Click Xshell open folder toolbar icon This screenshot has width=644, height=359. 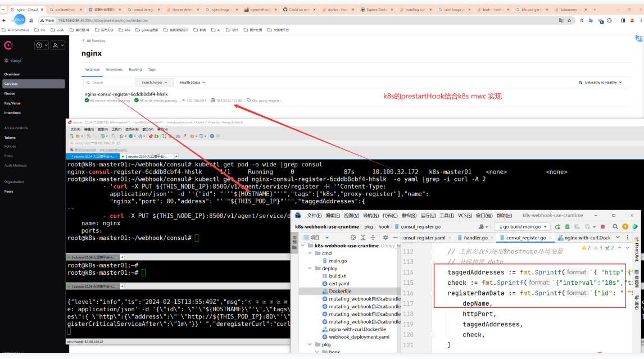(78, 136)
